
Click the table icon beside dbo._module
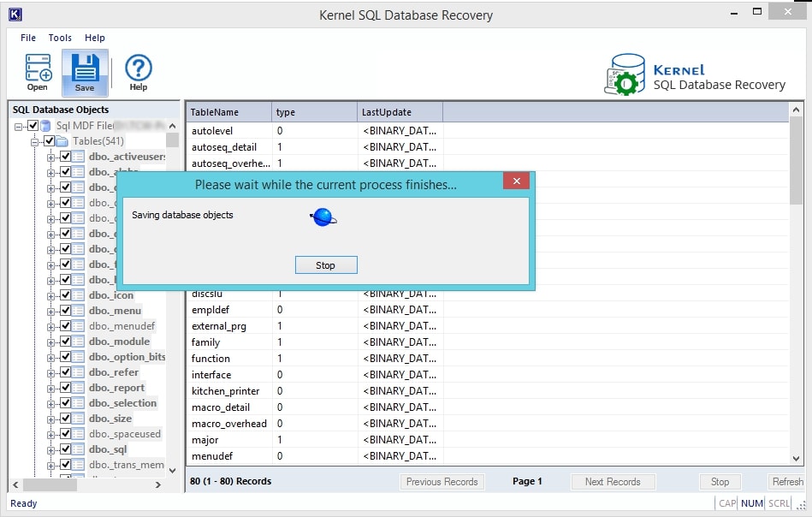[x=78, y=342]
